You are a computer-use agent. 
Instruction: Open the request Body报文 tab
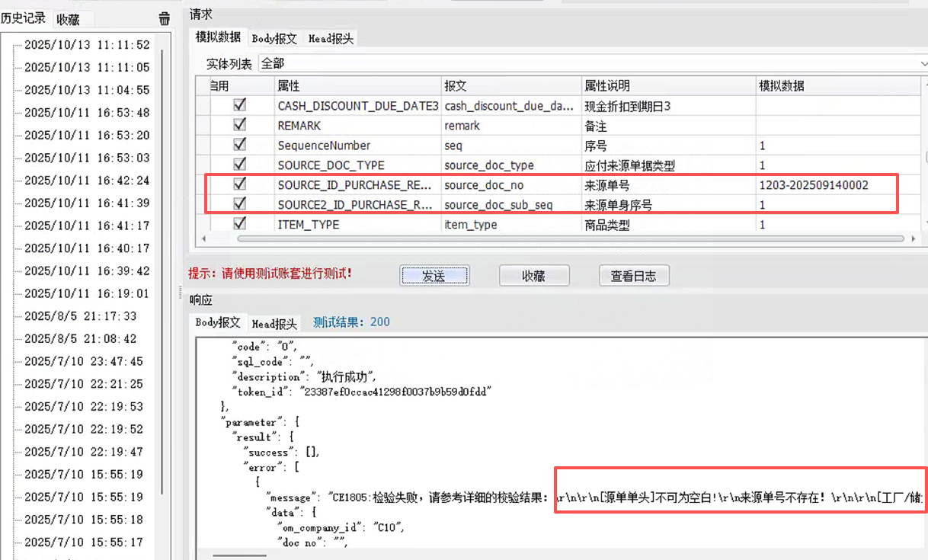point(274,38)
